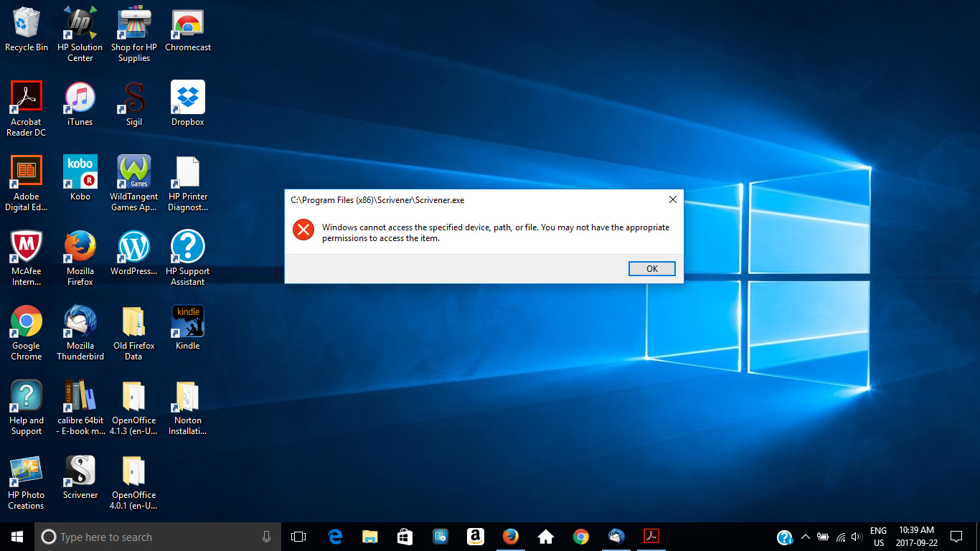Select the HP Printer Diagnostics shortcut
This screenshot has height=551, width=980.
tap(188, 184)
